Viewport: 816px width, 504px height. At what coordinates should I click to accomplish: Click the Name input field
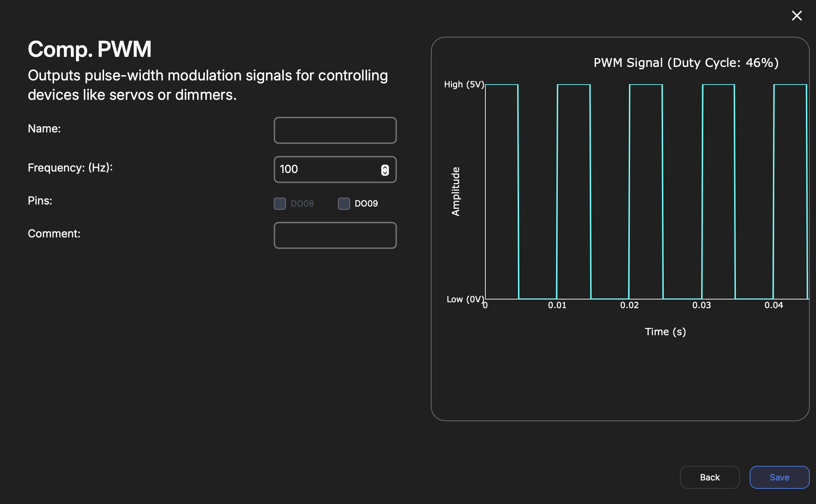[x=335, y=130]
